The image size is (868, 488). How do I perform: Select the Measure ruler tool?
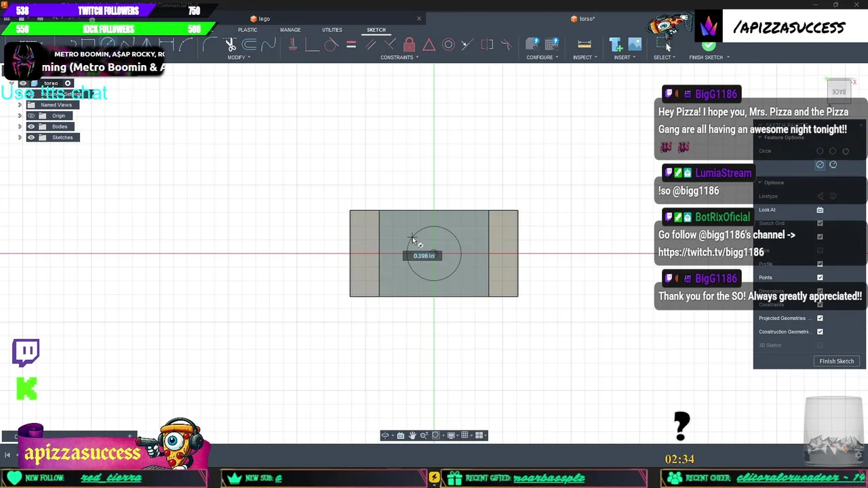pos(584,45)
